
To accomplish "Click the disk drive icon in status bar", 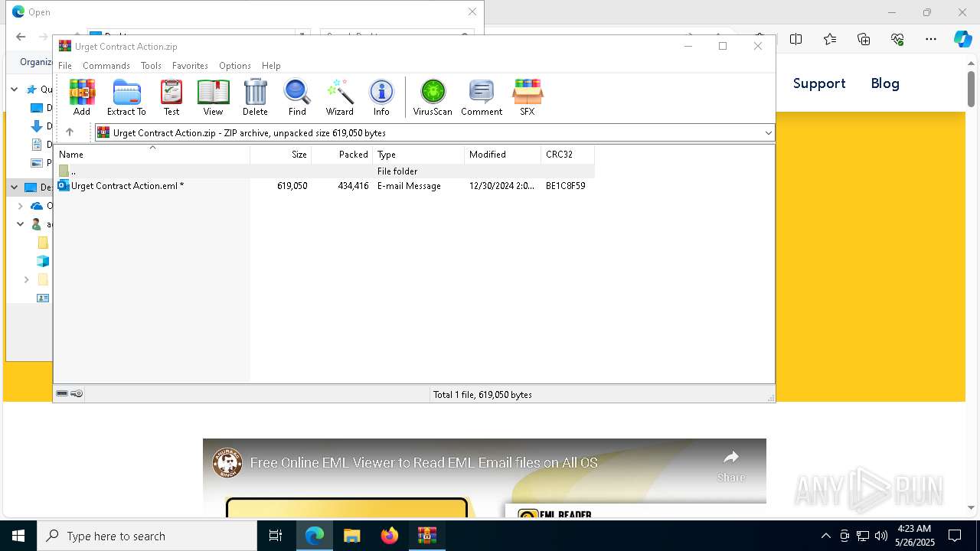I will point(62,393).
